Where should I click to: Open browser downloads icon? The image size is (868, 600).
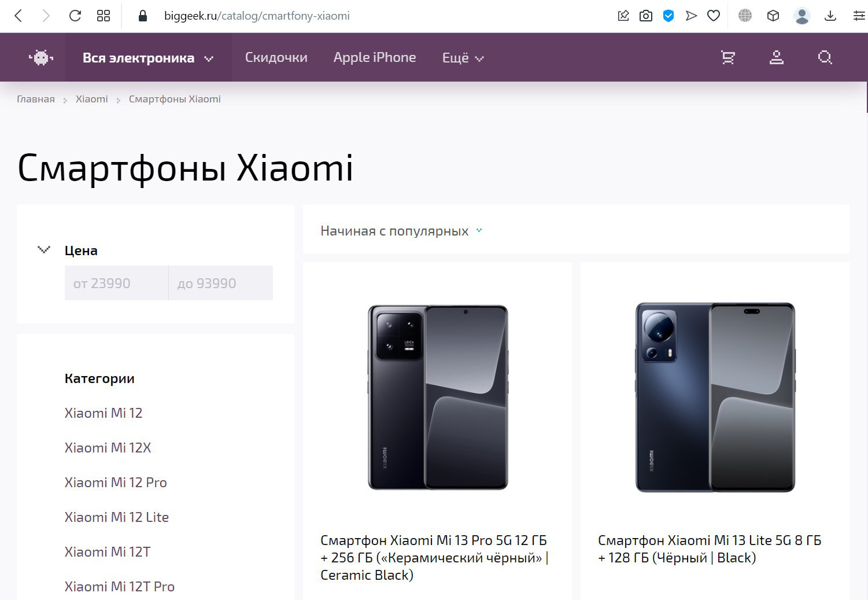830,16
